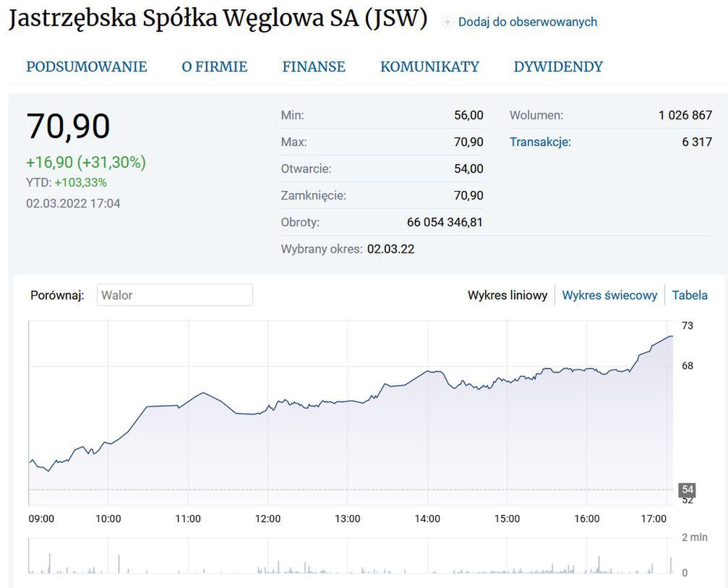This screenshot has width=728, height=588.
Task: Switch to Wykres świecowy chart view
Action: coord(609,295)
